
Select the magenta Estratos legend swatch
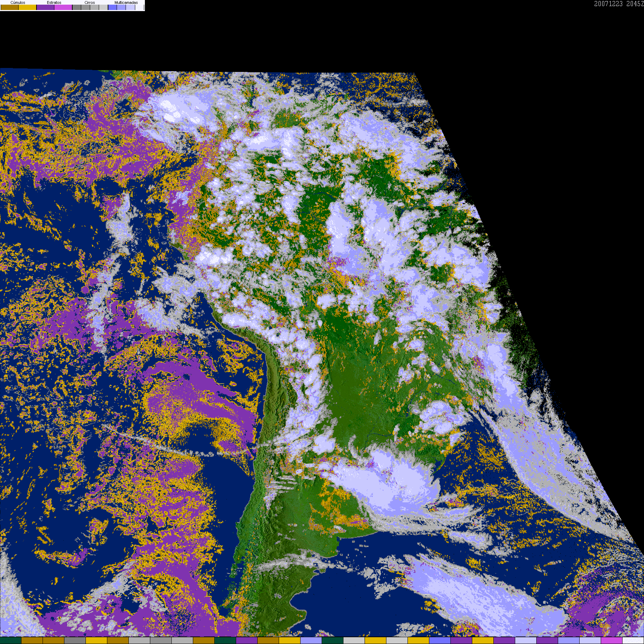pyautogui.click(x=63, y=7)
